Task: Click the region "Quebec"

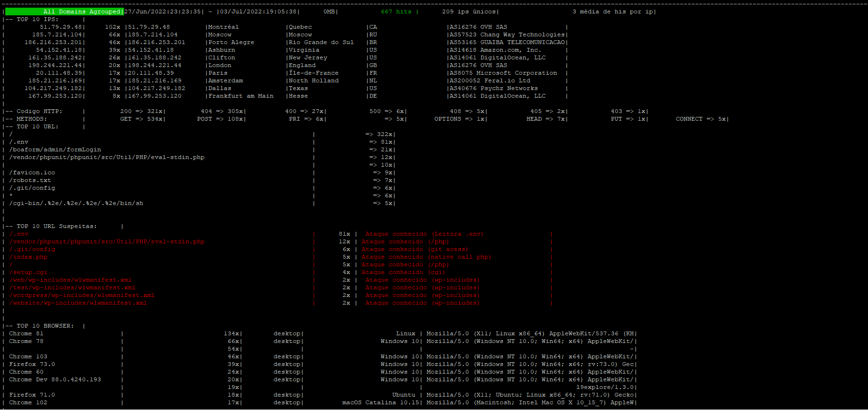Action: point(300,27)
